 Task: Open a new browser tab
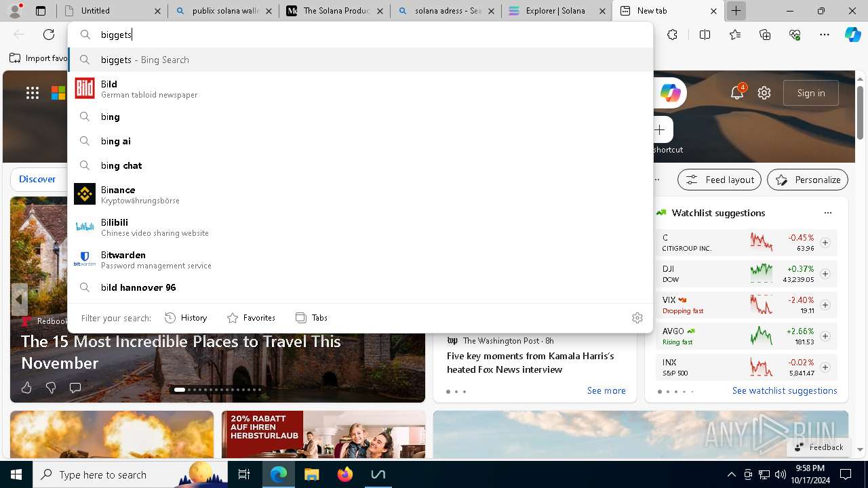click(x=736, y=11)
